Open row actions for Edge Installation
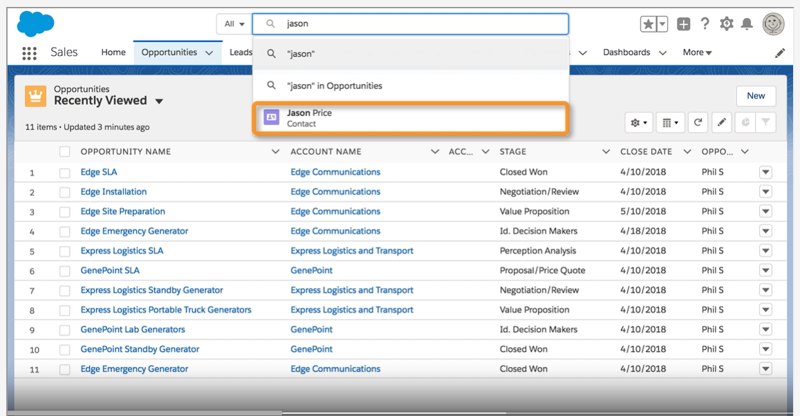The height and width of the screenshot is (416, 800). click(x=765, y=192)
